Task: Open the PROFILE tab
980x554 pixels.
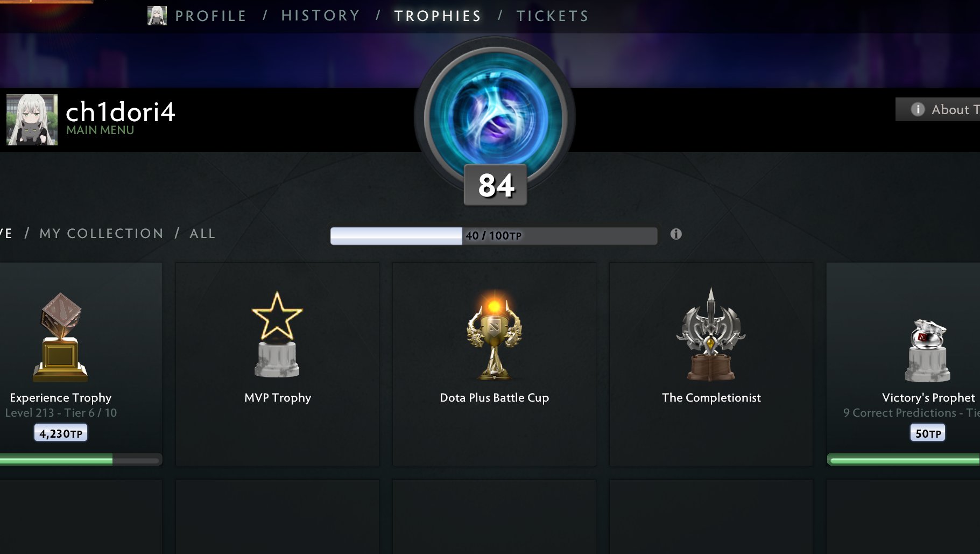Action: [210, 16]
